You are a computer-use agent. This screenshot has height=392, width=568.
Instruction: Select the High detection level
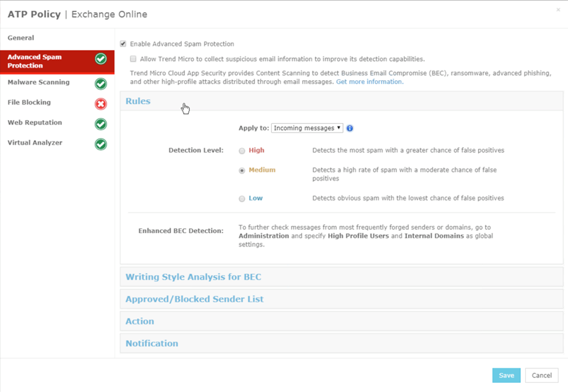[242, 150]
